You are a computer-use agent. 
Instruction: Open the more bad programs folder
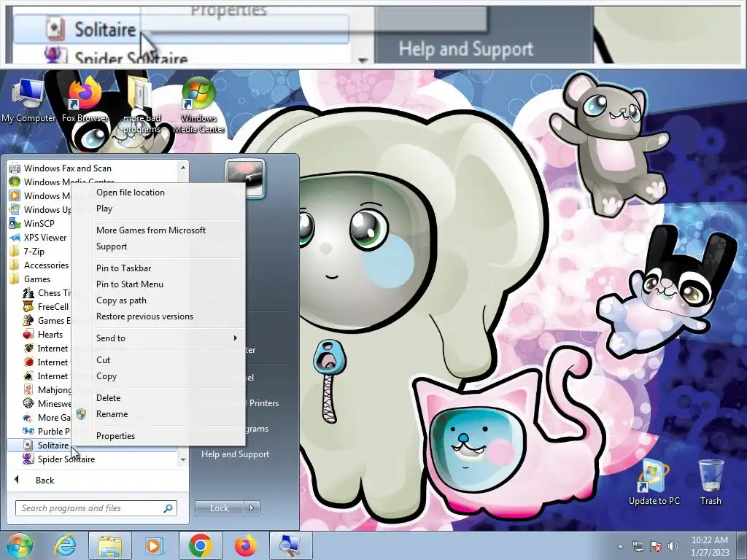142,105
